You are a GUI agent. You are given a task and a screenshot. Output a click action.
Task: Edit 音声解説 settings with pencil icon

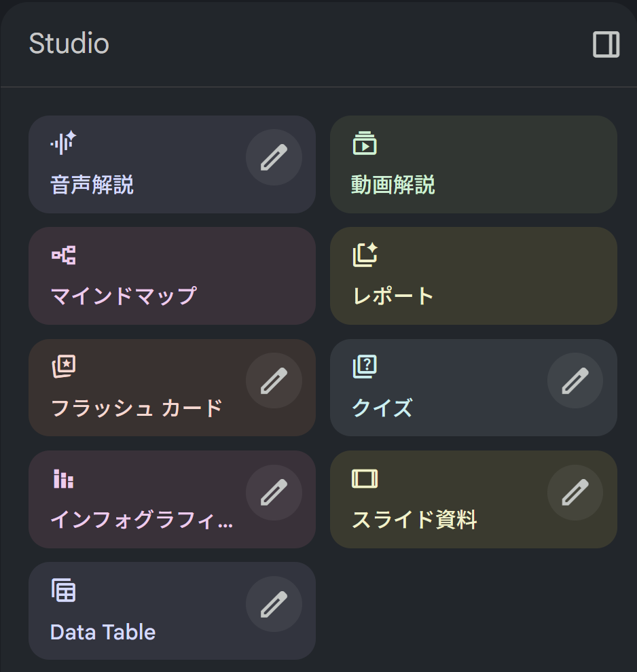coord(274,158)
